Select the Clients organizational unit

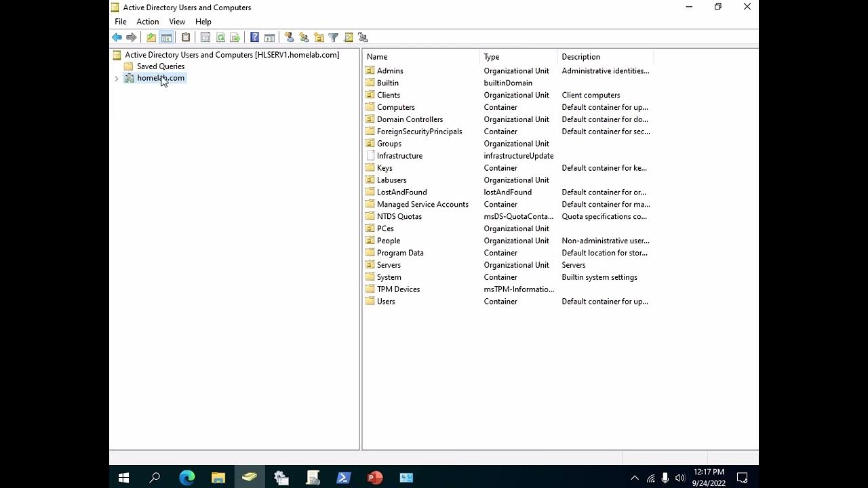[389, 95]
